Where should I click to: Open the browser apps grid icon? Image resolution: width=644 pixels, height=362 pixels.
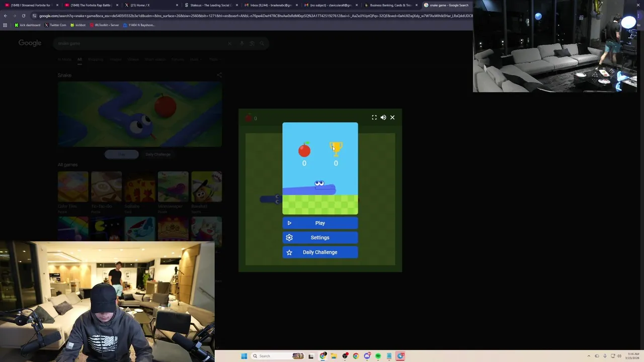(x=5, y=25)
